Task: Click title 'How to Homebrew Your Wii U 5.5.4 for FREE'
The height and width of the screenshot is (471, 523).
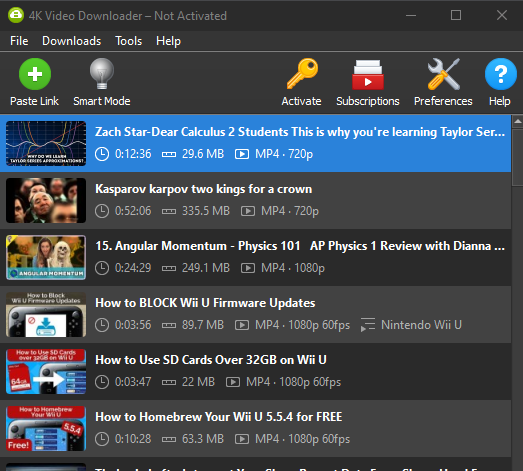Action: click(219, 417)
